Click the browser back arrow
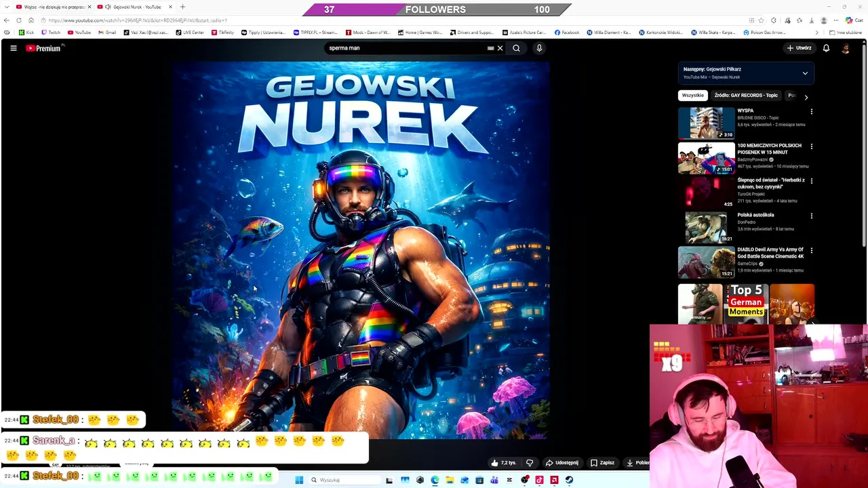 pos(7,20)
